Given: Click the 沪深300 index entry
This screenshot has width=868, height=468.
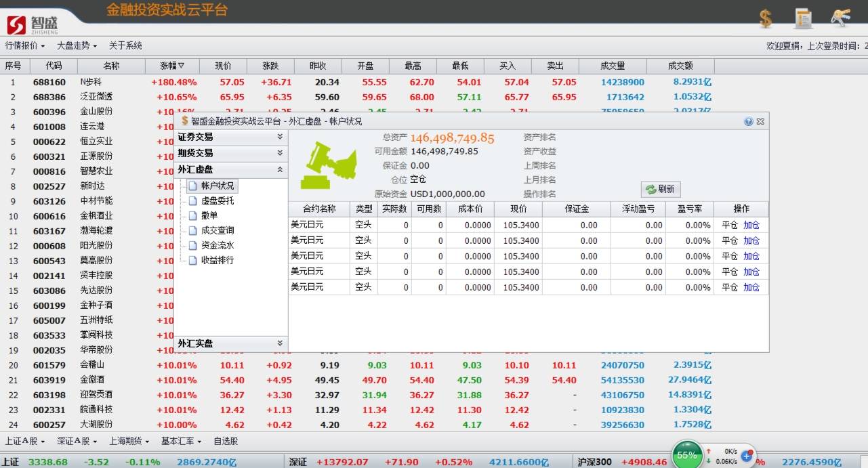Looking at the screenshot, I should (x=594, y=462).
